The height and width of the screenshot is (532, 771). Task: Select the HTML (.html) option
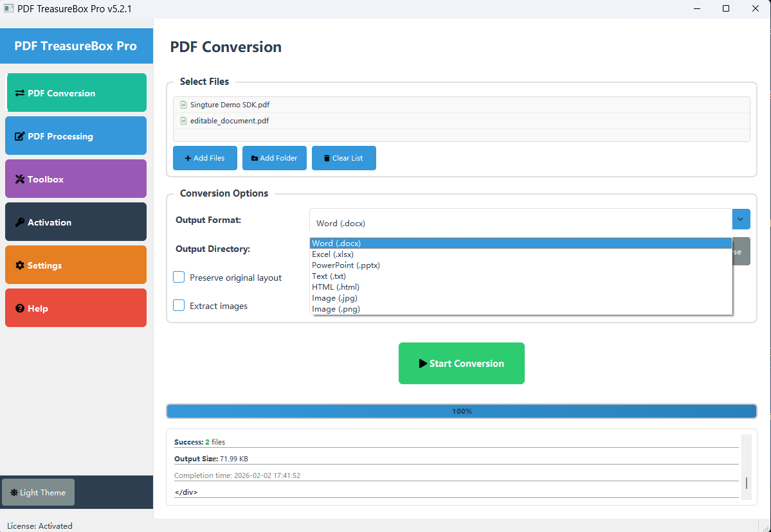tap(335, 287)
